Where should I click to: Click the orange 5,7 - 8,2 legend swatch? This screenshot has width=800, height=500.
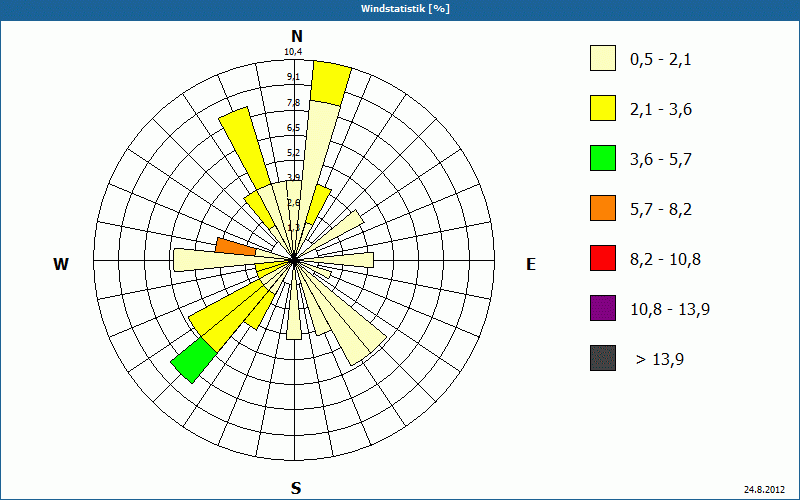pyautogui.click(x=603, y=208)
